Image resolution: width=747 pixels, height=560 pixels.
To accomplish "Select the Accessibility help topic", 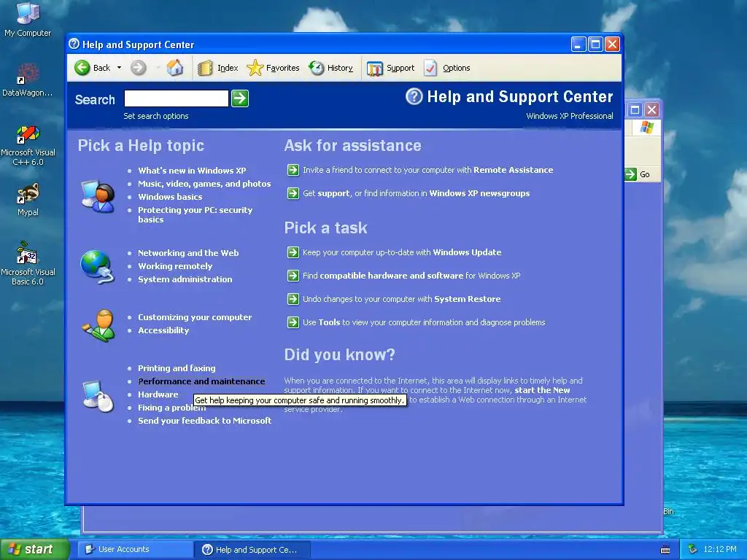I will 163,330.
